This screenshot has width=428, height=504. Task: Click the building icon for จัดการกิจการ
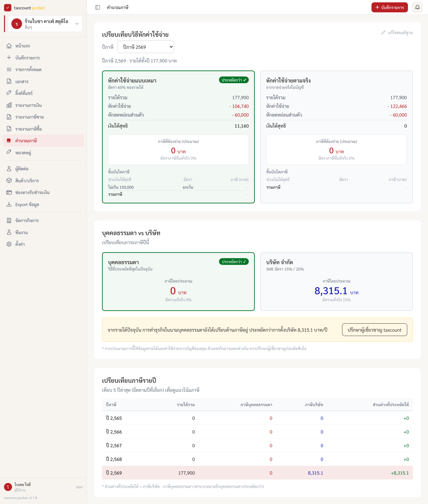pyautogui.click(x=9, y=221)
